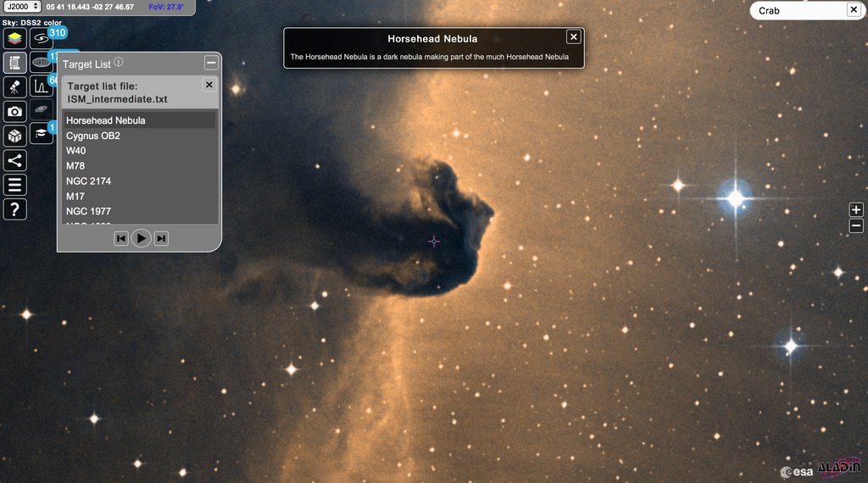
Task: Click the ESA logo link
Action: pyautogui.click(x=797, y=471)
